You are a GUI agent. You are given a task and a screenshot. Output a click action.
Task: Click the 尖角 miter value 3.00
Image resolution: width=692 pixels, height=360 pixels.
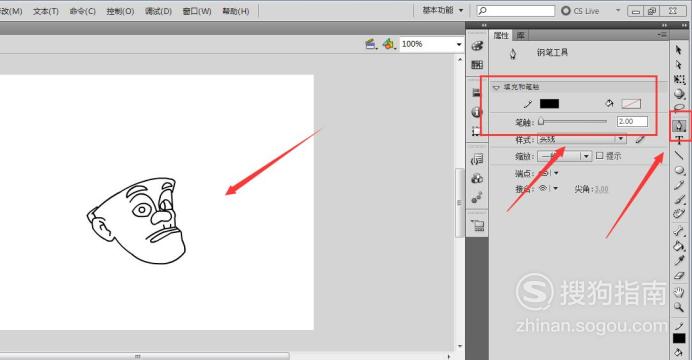click(601, 189)
